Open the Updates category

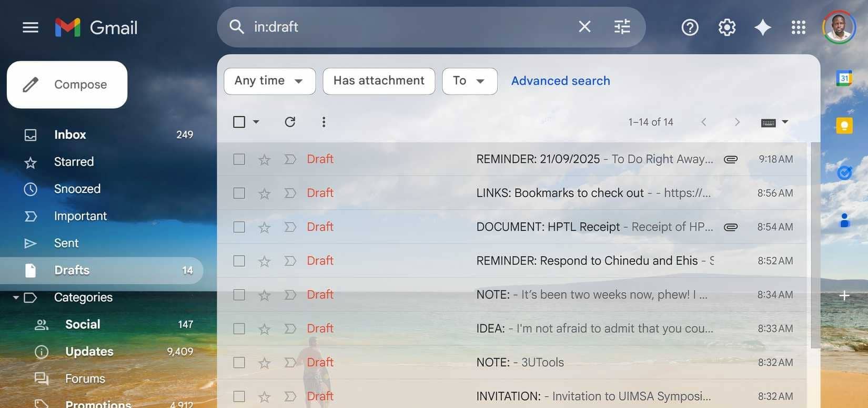pos(102,352)
